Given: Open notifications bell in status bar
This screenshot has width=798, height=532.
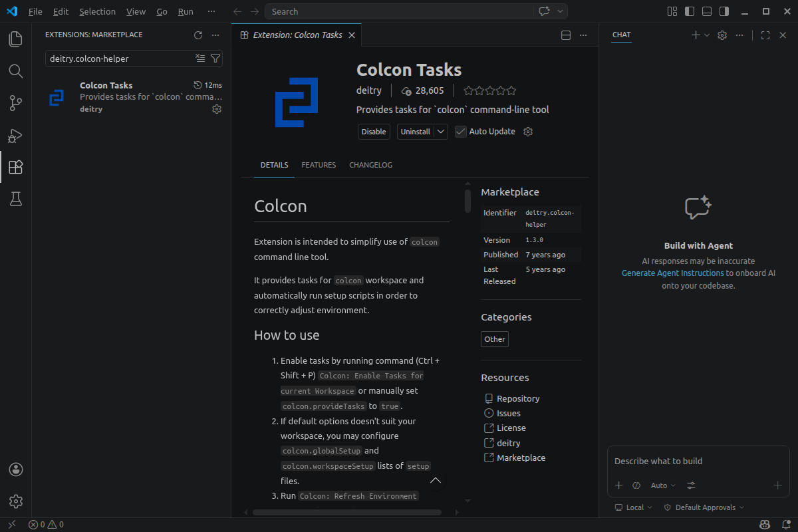Looking at the screenshot, I should tap(785, 525).
